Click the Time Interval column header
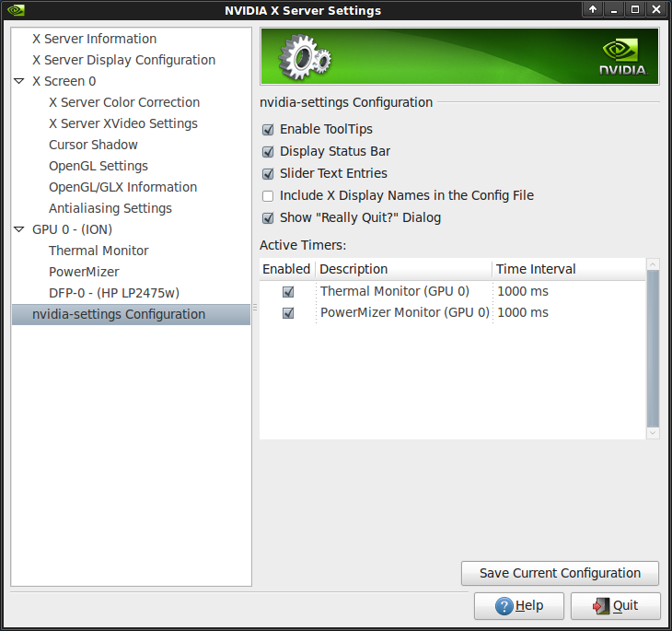This screenshot has width=672, height=631. point(569,269)
